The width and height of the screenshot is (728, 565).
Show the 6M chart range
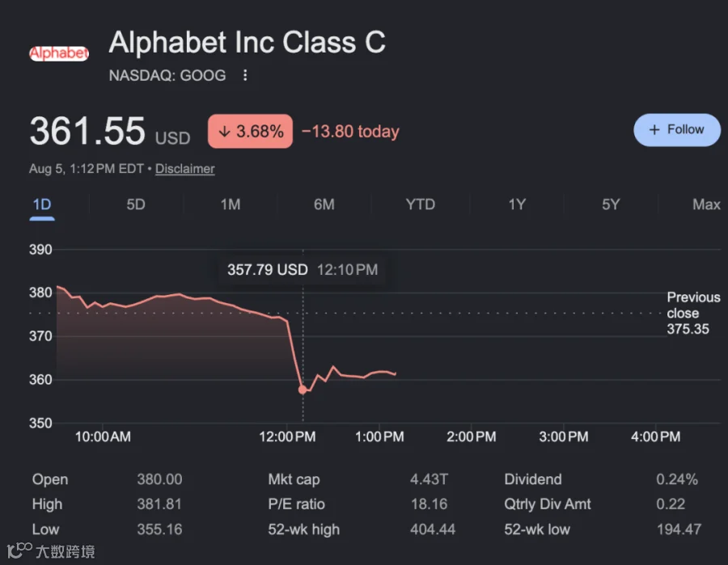[x=324, y=204]
